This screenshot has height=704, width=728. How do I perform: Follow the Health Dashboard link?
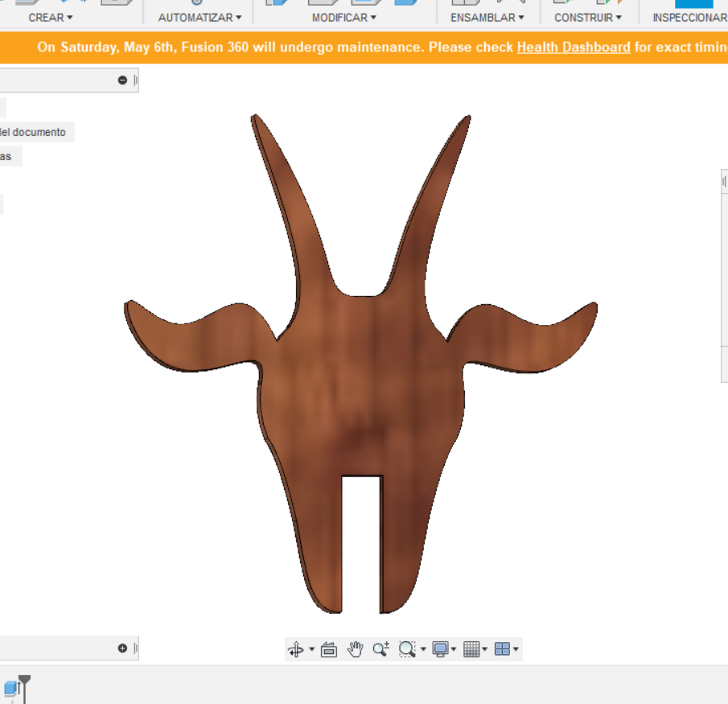(574, 47)
